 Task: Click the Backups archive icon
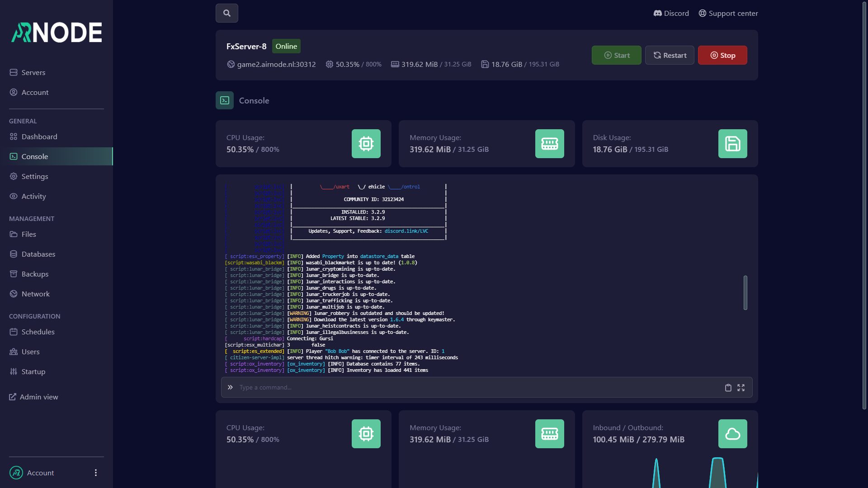point(14,274)
